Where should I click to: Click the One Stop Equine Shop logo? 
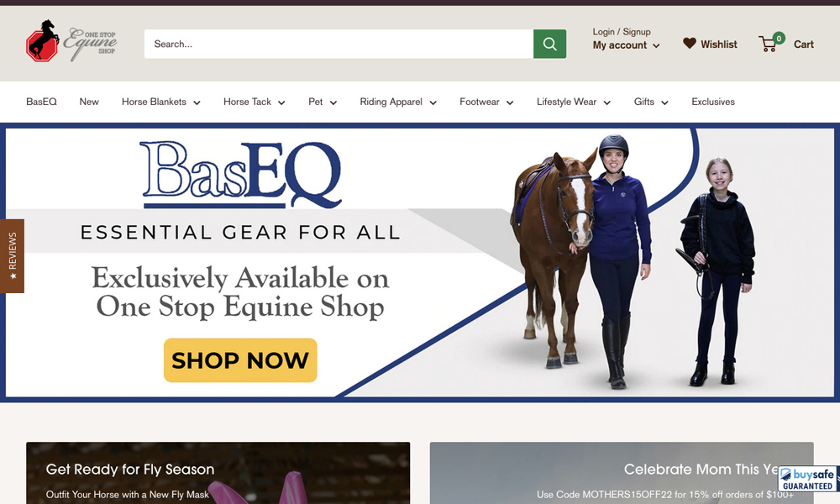pos(71,41)
